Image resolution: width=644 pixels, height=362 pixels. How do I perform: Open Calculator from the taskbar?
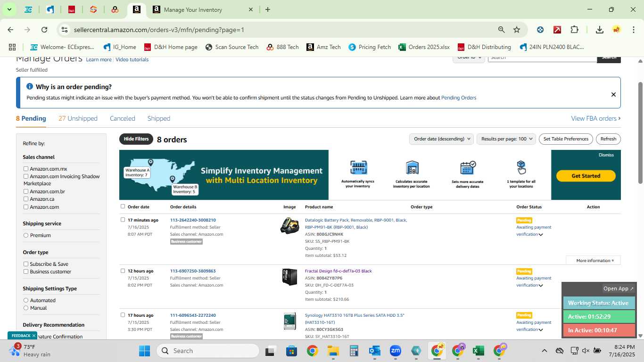[x=354, y=351]
